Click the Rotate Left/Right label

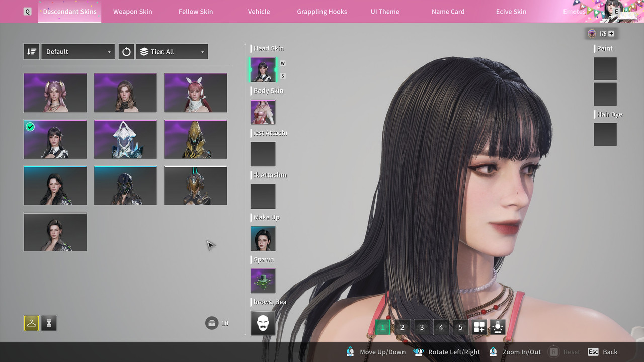pos(454,352)
